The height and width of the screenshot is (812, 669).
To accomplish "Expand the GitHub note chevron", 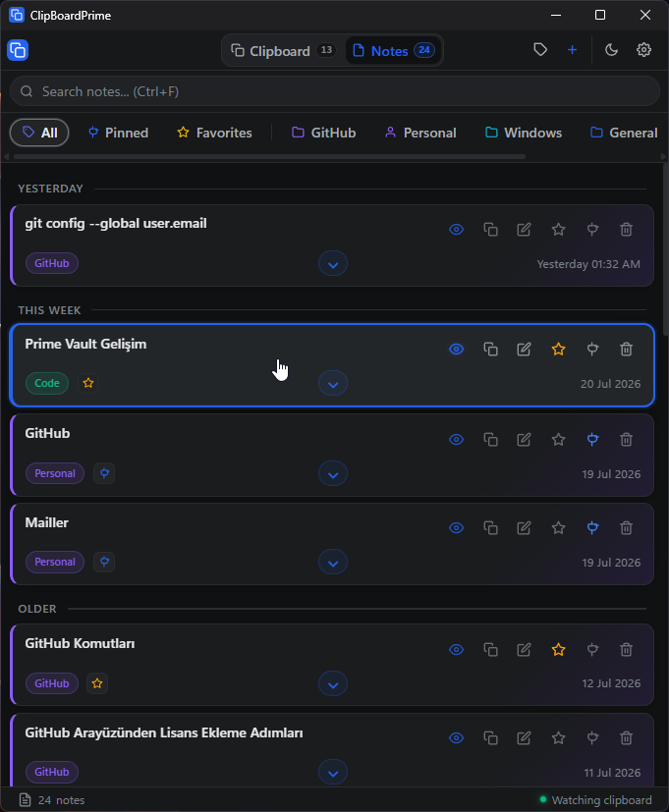I will click(333, 474).
